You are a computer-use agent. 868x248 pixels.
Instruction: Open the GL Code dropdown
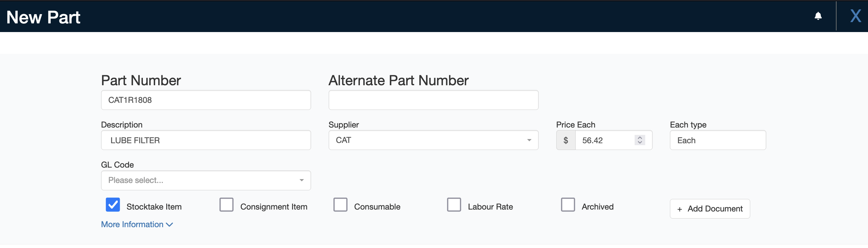(x=206, y=180)
